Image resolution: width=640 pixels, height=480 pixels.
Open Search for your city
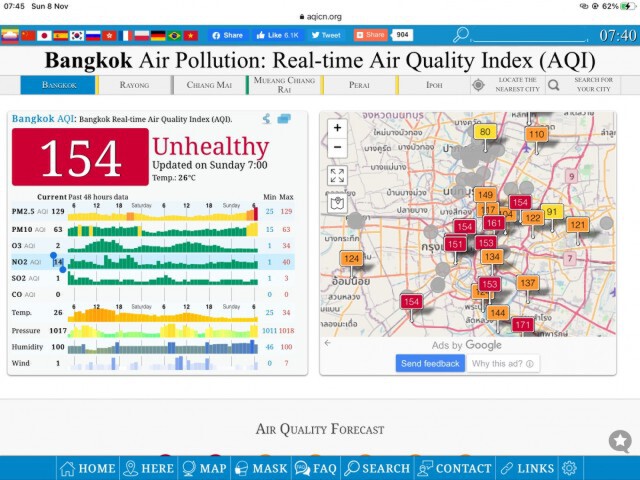(583, 85)
